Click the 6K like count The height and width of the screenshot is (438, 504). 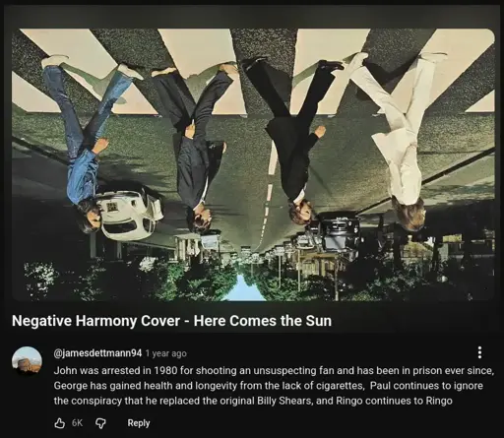77,423
